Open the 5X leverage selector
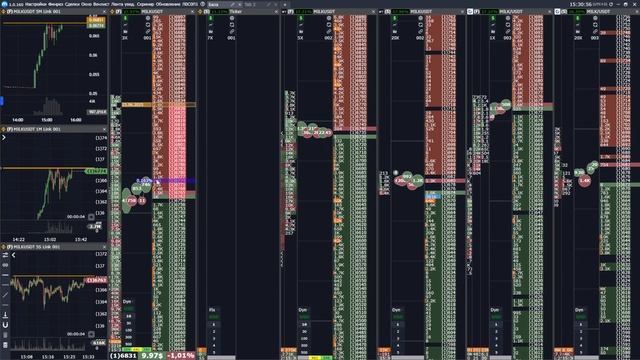 pyautogui.click(x=300, y=38)
